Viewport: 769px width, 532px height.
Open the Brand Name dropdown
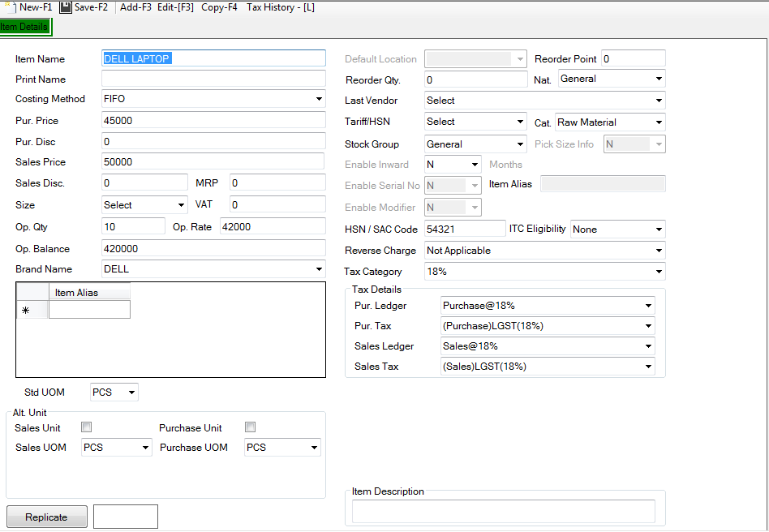click(x=213, y=269)
